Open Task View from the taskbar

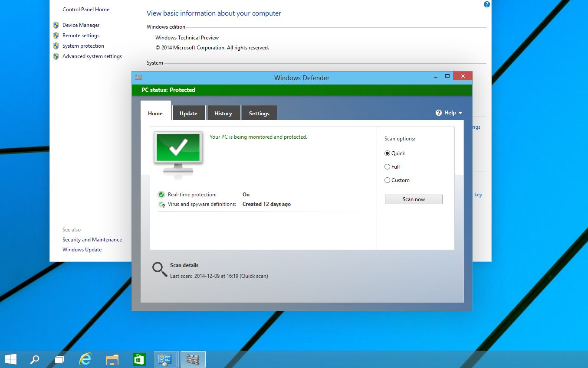pyautogui.click(x=59, y=359)
